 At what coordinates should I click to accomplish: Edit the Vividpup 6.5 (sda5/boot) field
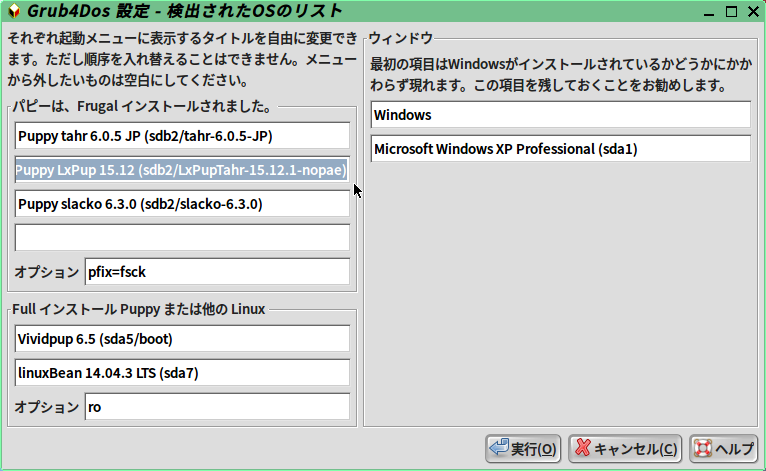click(182, 339)
